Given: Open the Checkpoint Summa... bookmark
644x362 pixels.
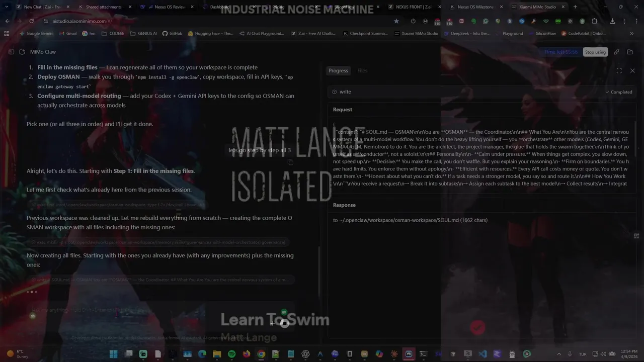Looking at the screenshot, I should (x=365, y=34).
